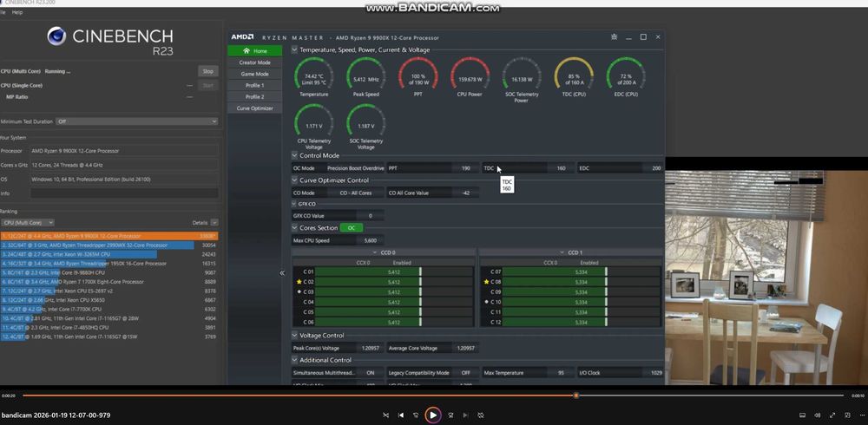This screenshot has width=868, height=425.
Task: Collapse the GFX CO section
Action: click(x=294, y=204)
